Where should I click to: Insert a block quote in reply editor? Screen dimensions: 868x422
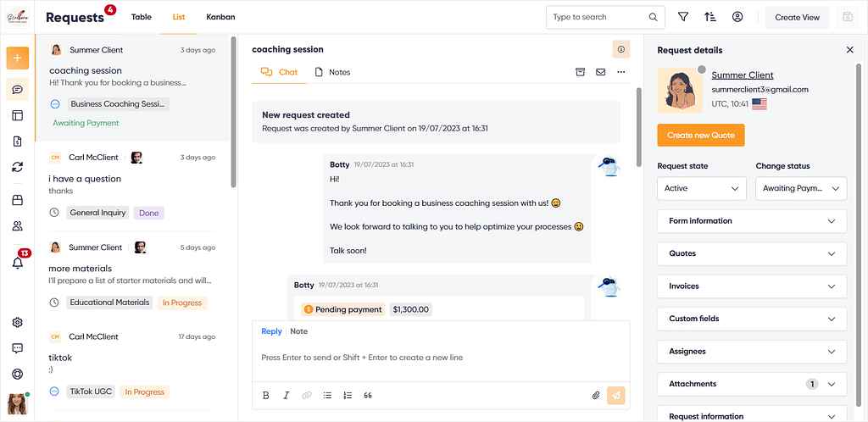click(x=368, y=396)
